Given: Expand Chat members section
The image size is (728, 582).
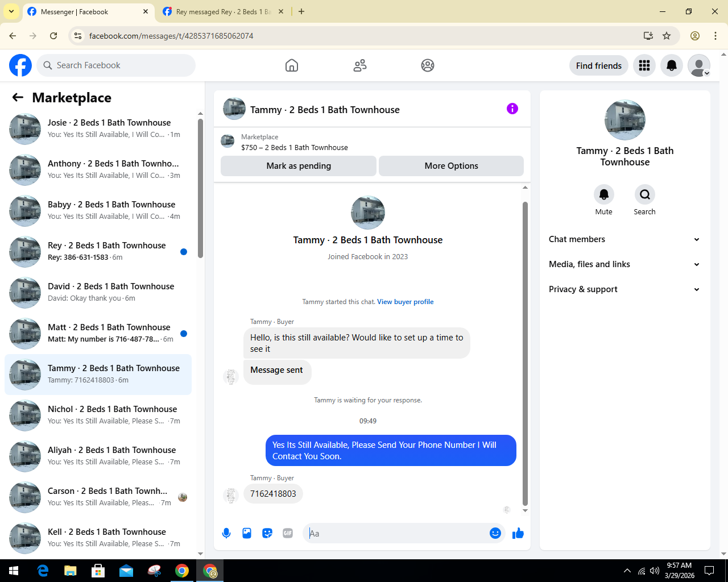Looking at the screenshot, I should (x=624, y=239).
